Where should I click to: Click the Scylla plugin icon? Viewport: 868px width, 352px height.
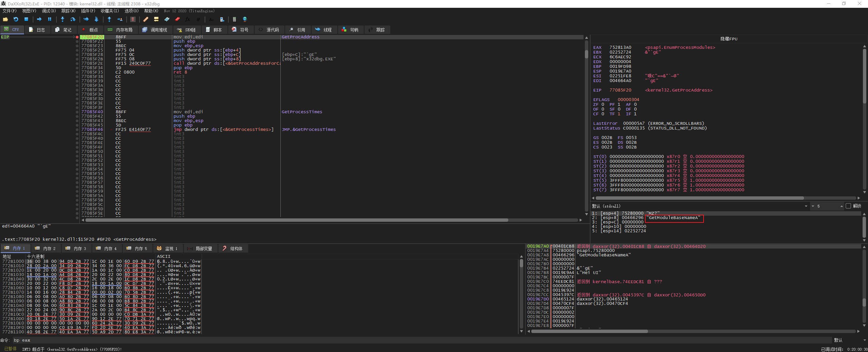[x=133, y=19]
